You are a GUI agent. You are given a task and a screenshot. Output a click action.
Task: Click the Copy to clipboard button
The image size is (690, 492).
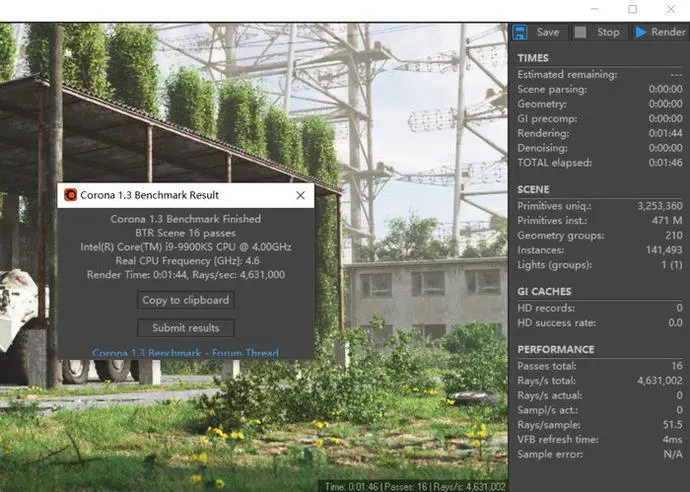pos(186,300)
